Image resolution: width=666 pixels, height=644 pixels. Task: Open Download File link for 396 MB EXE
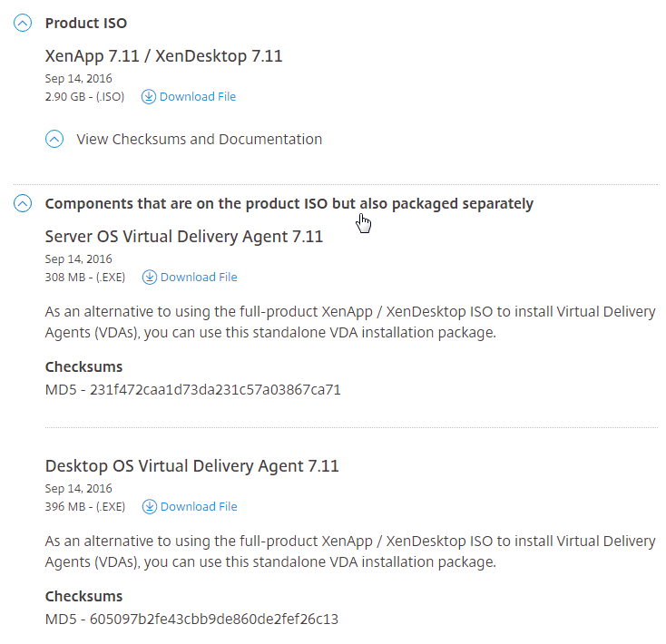(199, 506)
